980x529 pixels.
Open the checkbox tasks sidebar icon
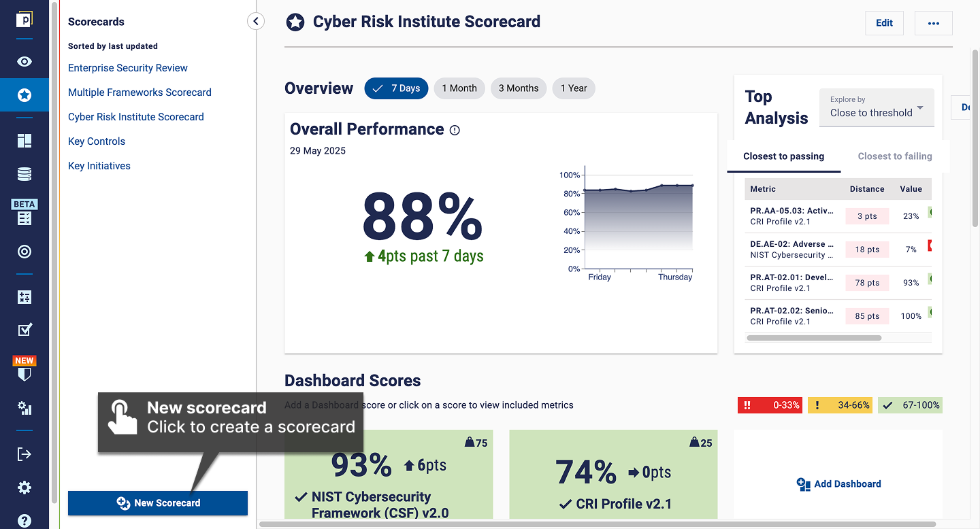pos(24,330)
